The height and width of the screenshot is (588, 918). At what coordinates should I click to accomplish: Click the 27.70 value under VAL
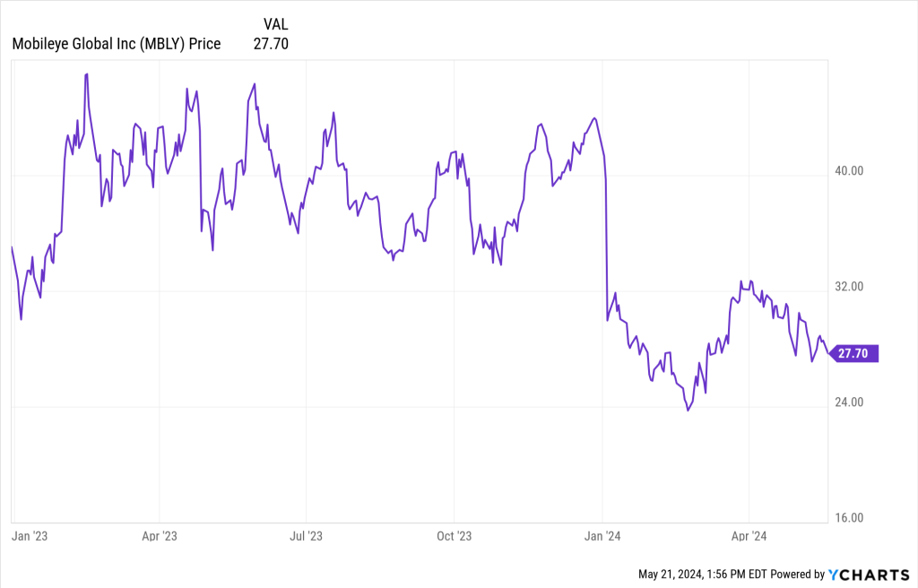tap(271, 43)
